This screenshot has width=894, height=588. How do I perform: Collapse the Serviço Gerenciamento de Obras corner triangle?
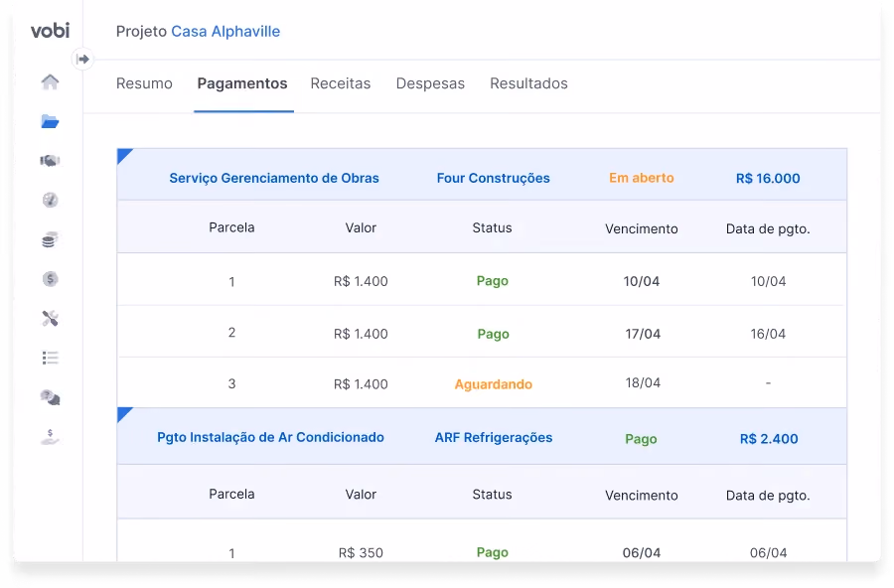click(123, 155)
